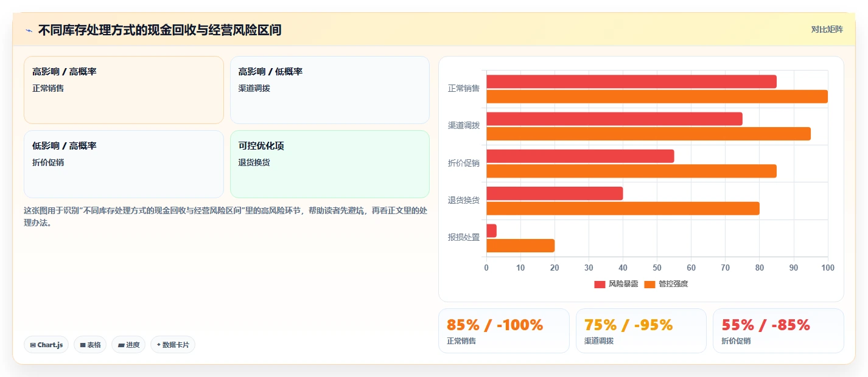Viewport: 868px width, 377px height.
Task: Click the small red bar for 报损处置
Action: click(491, 230)
